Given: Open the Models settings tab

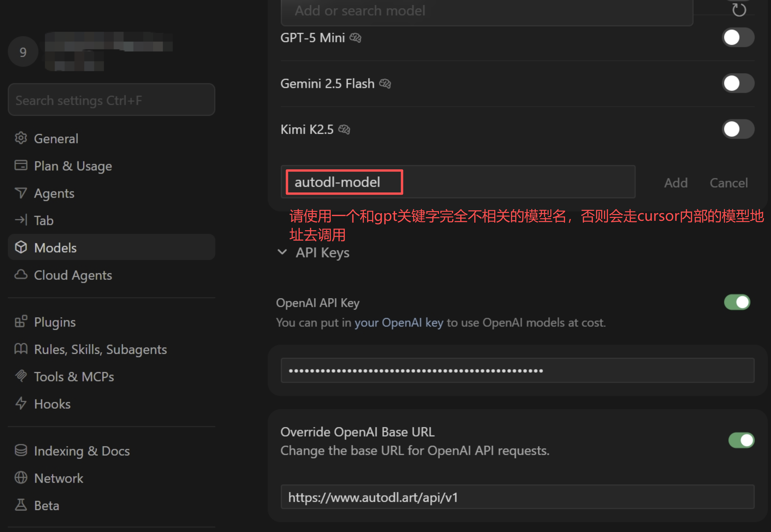Looking at the screenshot, I should point(111,247).
